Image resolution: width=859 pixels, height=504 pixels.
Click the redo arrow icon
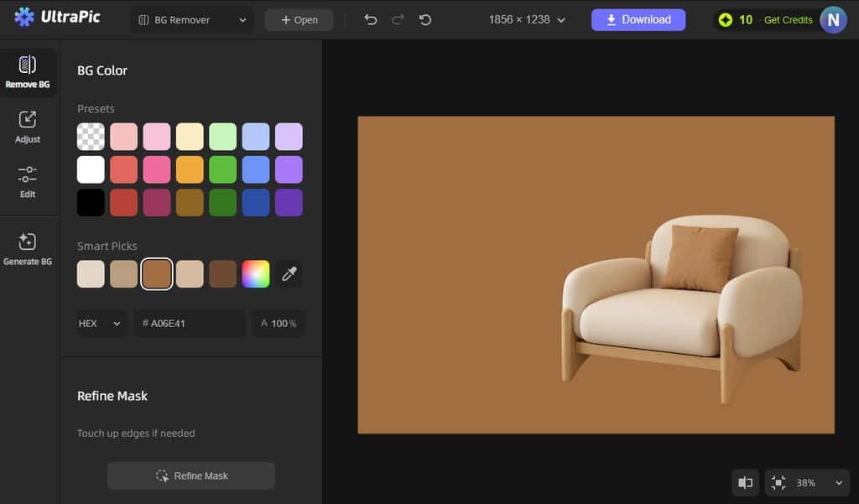click(x=398, y=20)
